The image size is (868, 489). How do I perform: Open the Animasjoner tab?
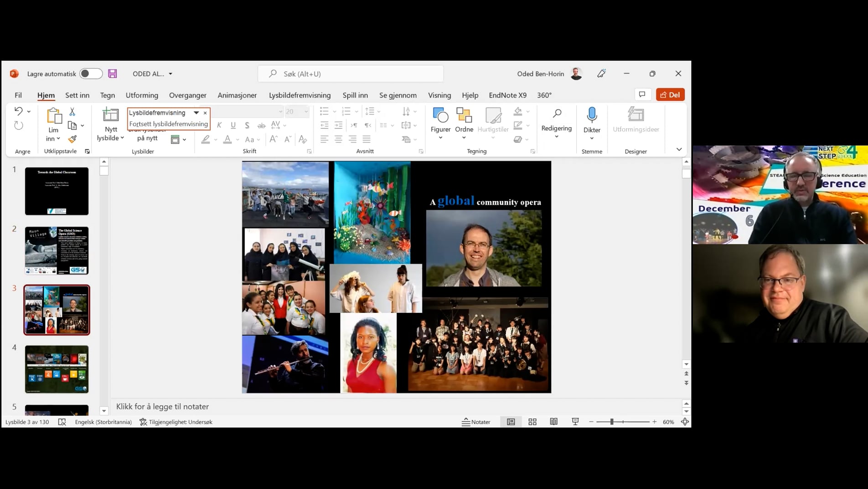pos(237,95)
